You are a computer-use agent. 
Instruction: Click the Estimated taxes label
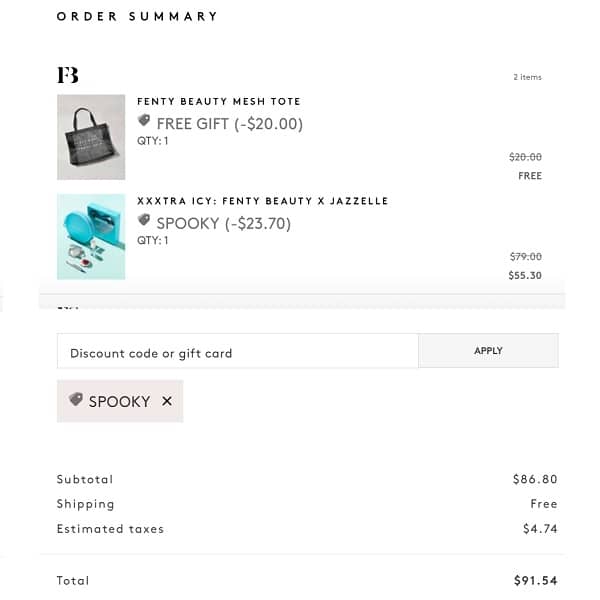tap(110, 529)
